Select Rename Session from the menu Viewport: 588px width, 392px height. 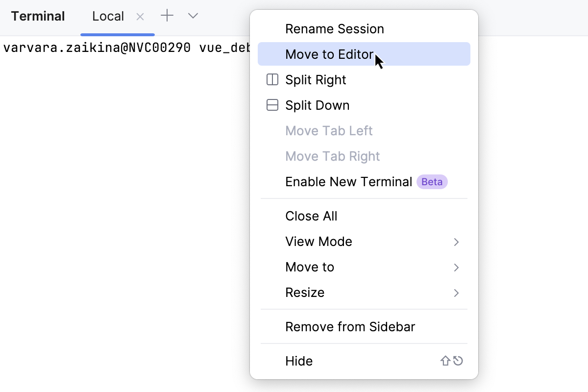click(335, 28)
